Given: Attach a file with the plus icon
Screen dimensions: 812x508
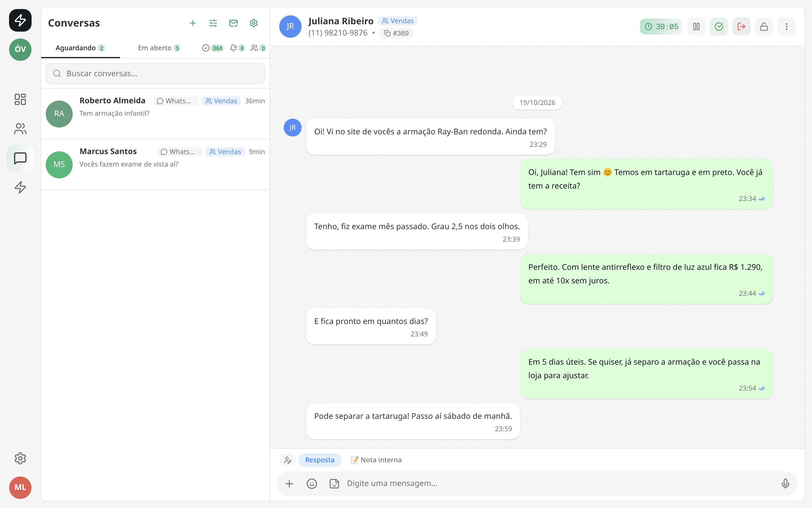Looking at the screenshot, I should (x=289, y=483).
